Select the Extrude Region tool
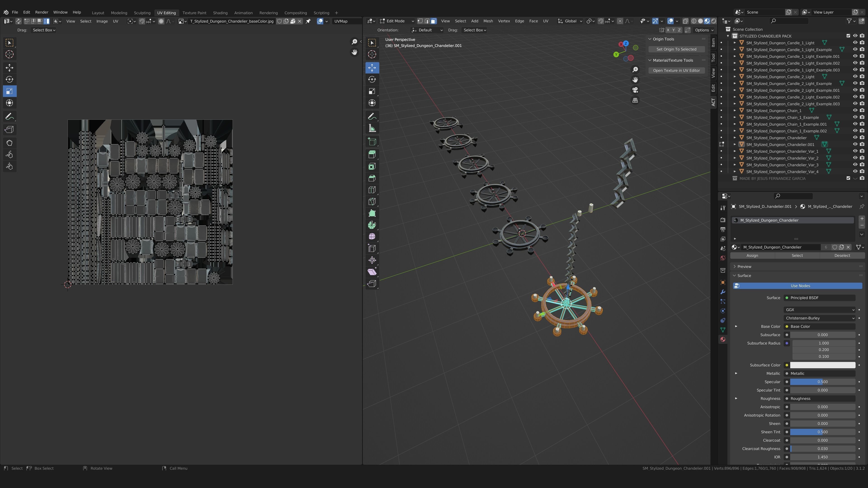This screenshot has width=868, height=488. [x=372, y=155]
